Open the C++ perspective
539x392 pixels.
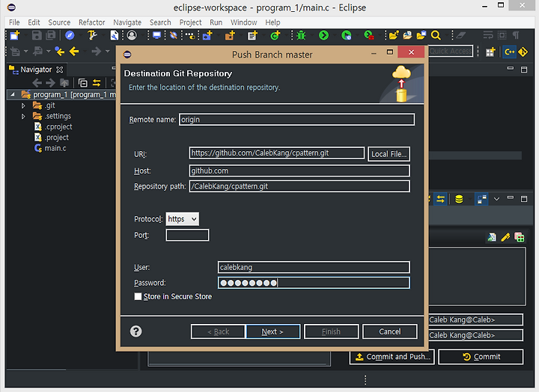[510, 52]
